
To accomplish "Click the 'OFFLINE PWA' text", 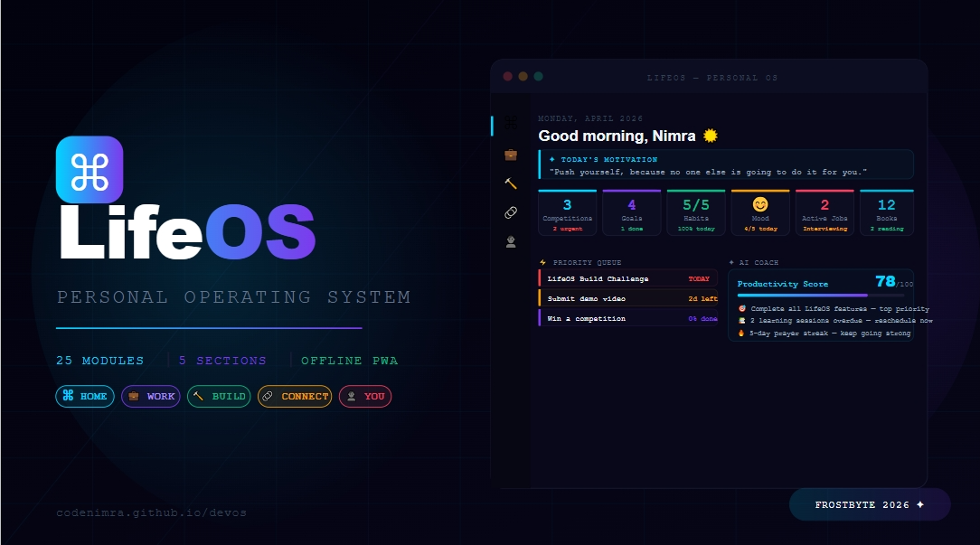I will (x=349, y=361).
